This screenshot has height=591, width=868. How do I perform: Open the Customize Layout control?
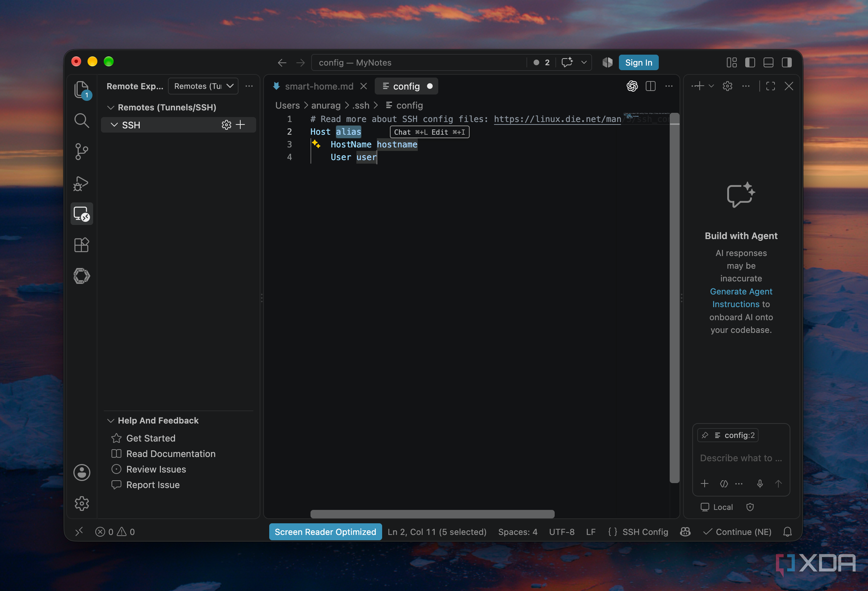[731, 62]
